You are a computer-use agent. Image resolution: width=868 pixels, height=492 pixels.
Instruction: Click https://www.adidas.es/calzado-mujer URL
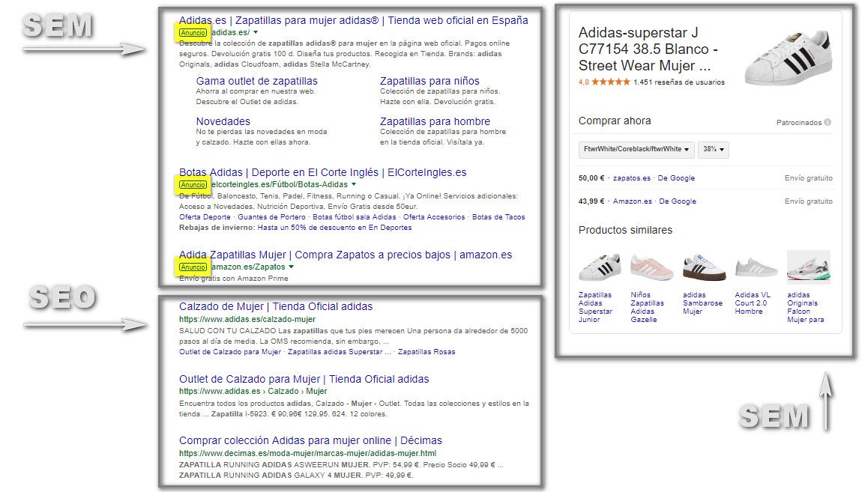coord(247,320)
